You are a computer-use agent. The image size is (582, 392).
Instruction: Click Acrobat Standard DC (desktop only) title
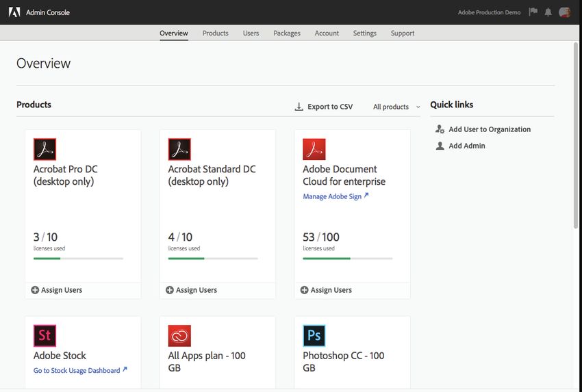coord(212,175)
